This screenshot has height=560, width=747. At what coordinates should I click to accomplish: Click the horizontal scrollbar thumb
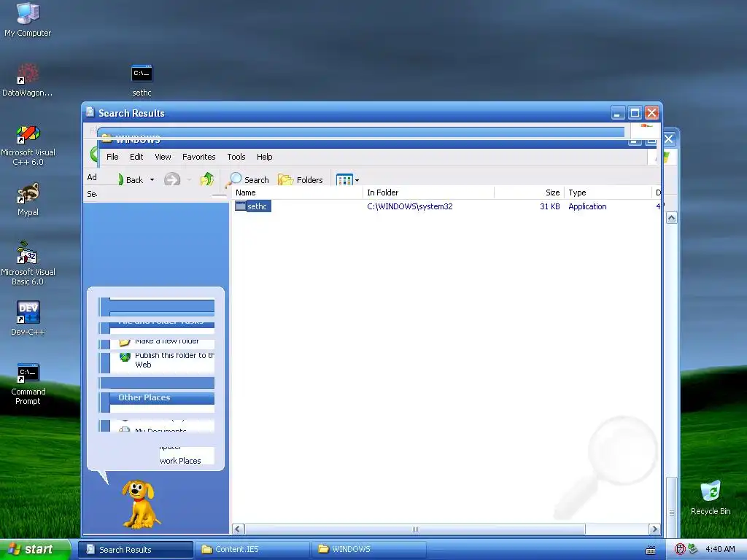pos(415,529)
